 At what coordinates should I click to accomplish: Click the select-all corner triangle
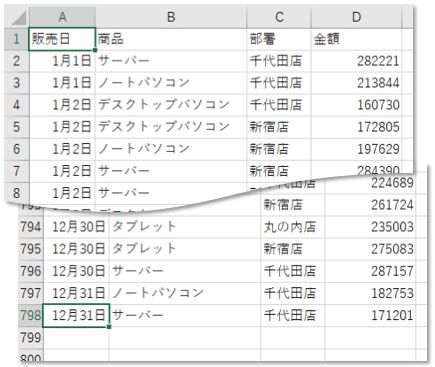(x=17, y=17)
